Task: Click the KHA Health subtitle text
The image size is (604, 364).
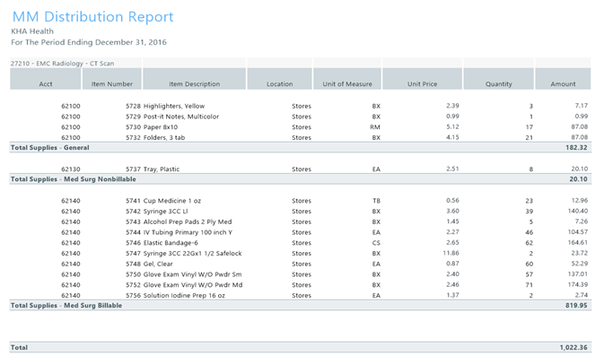Action: click(x=32, y=31)
